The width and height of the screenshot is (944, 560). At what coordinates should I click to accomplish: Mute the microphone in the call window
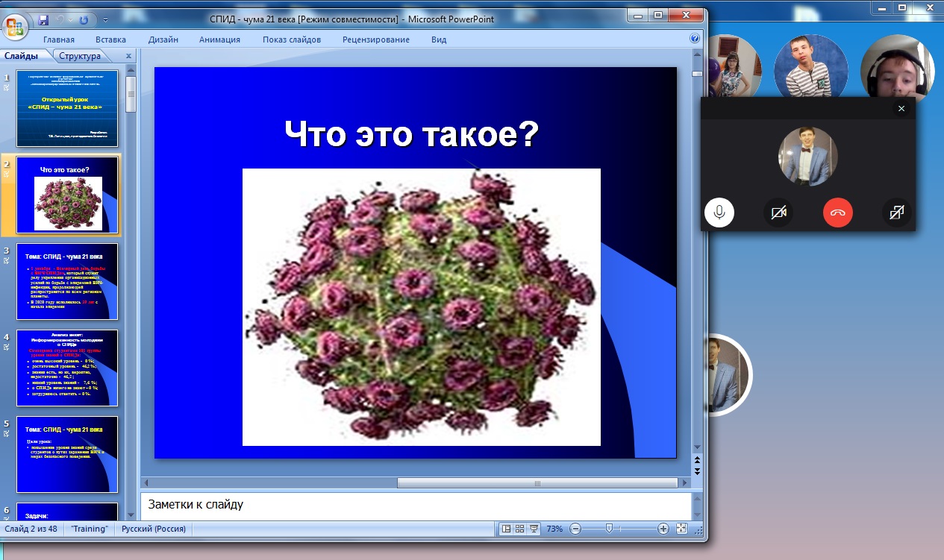(x=719, y=213)
